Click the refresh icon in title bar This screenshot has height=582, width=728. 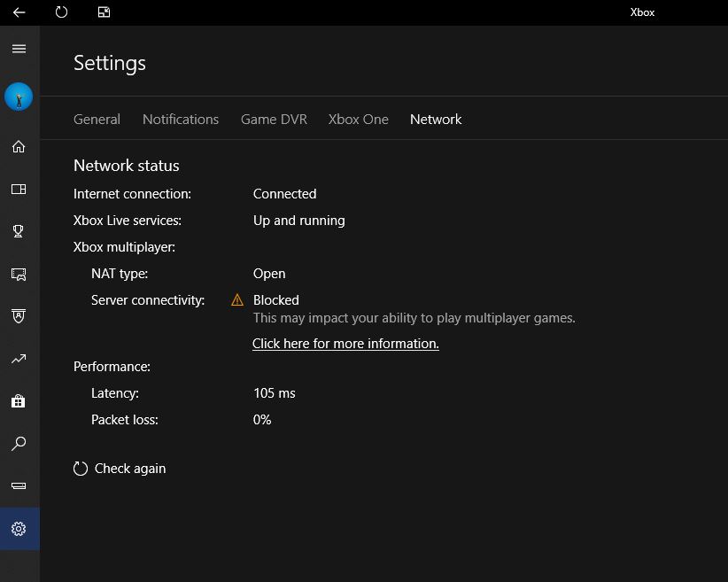pyautogui.click(x=61, y=12)
